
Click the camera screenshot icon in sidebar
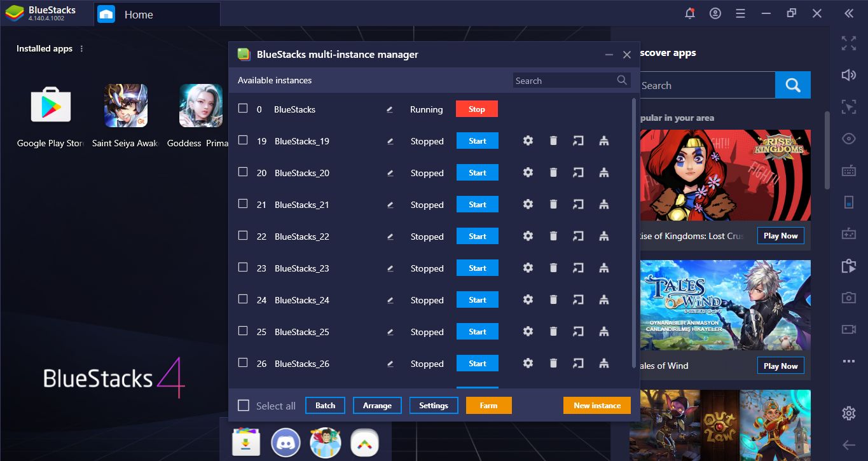[849, 298]
